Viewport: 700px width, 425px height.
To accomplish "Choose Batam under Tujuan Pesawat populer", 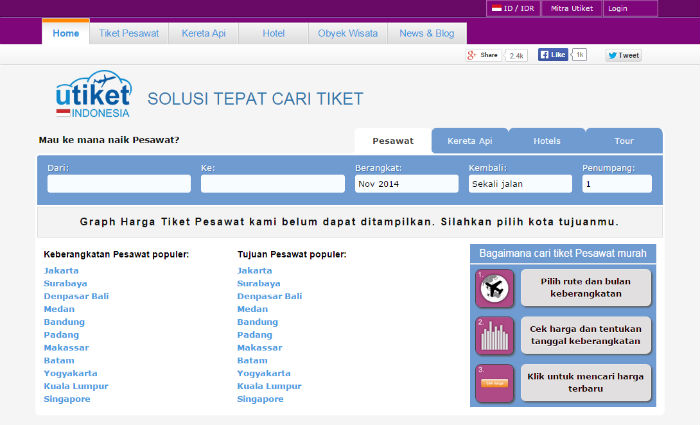I will pos(252,361).
